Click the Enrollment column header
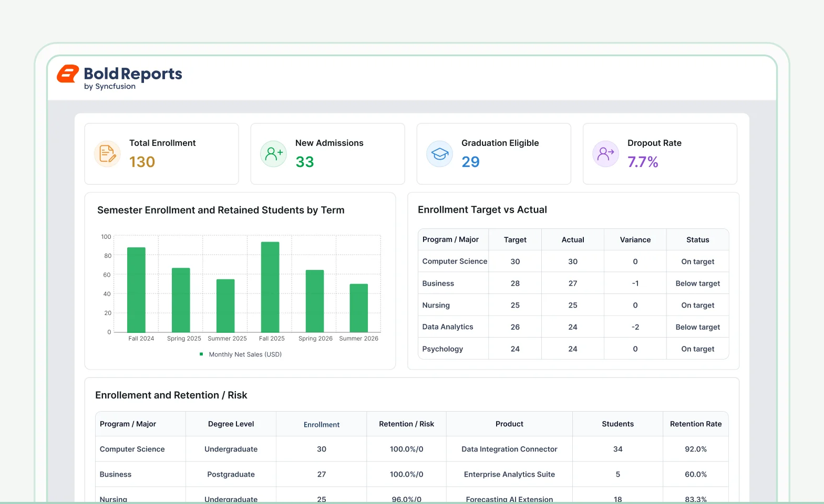This screenshot has width=824, height=504. coord(322,424)
